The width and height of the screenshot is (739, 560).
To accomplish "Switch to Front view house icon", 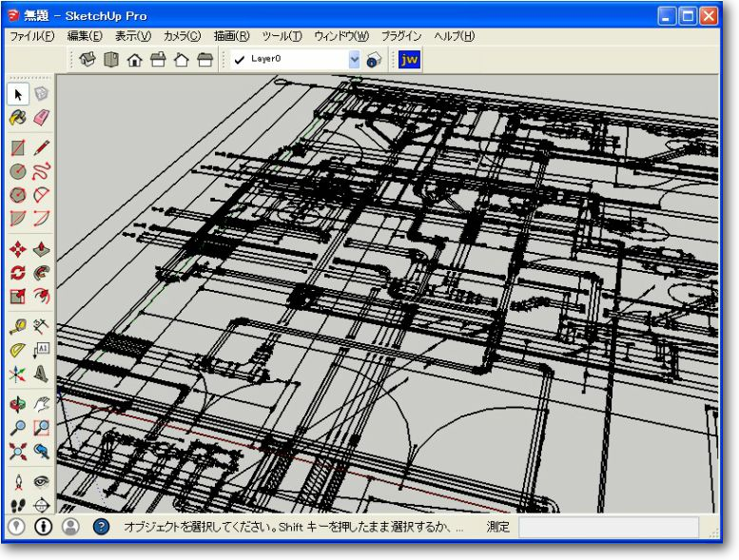I will (135, 60).
